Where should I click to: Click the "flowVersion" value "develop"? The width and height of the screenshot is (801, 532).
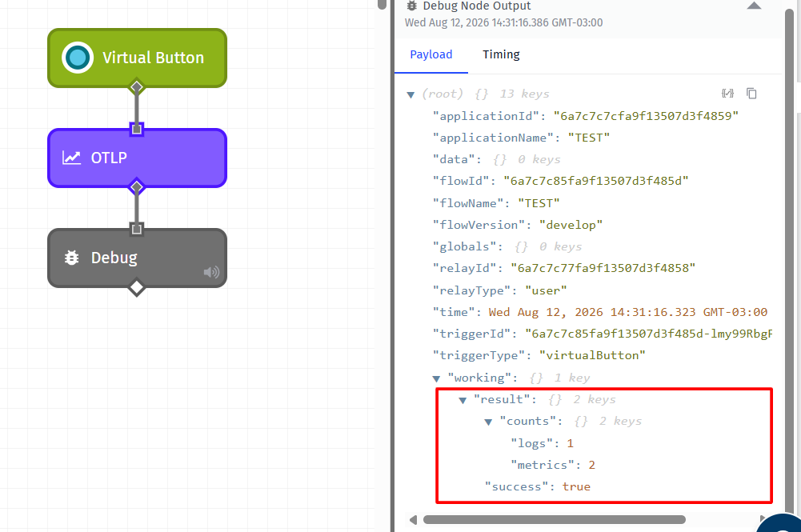point(571,225)
